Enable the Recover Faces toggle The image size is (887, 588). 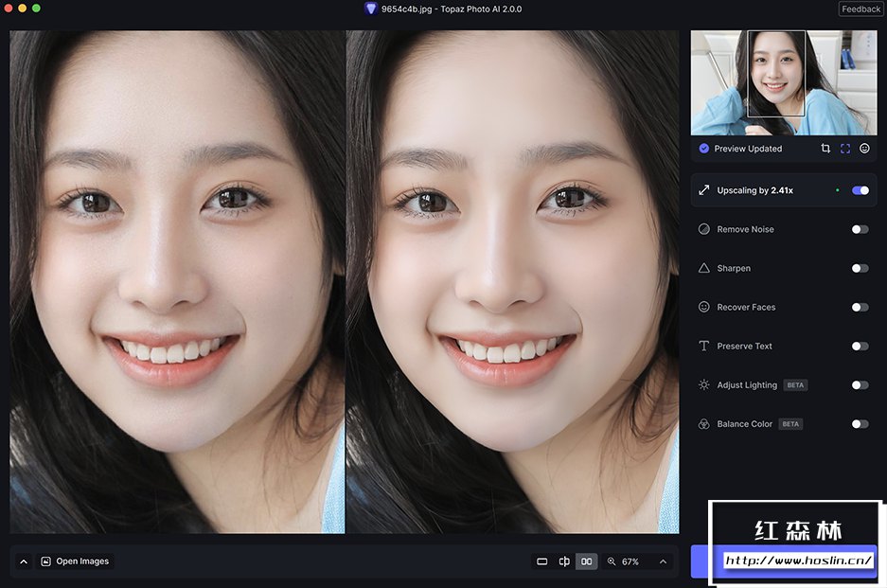(860, 307)
